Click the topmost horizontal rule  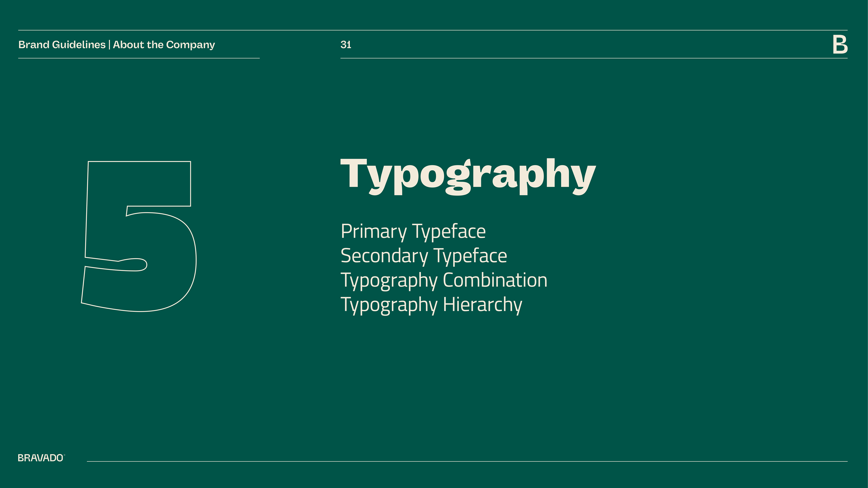coord(433,30)
